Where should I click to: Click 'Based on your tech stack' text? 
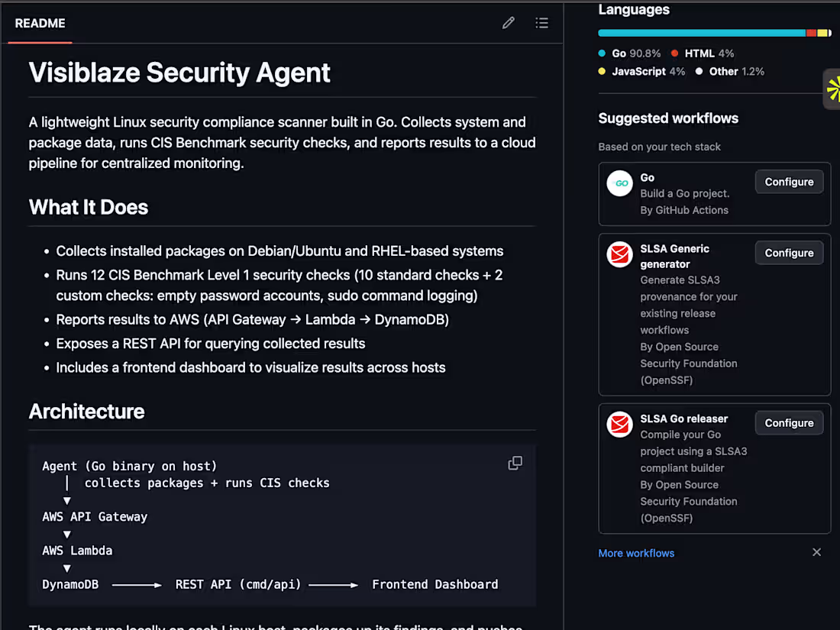(660, 147)
